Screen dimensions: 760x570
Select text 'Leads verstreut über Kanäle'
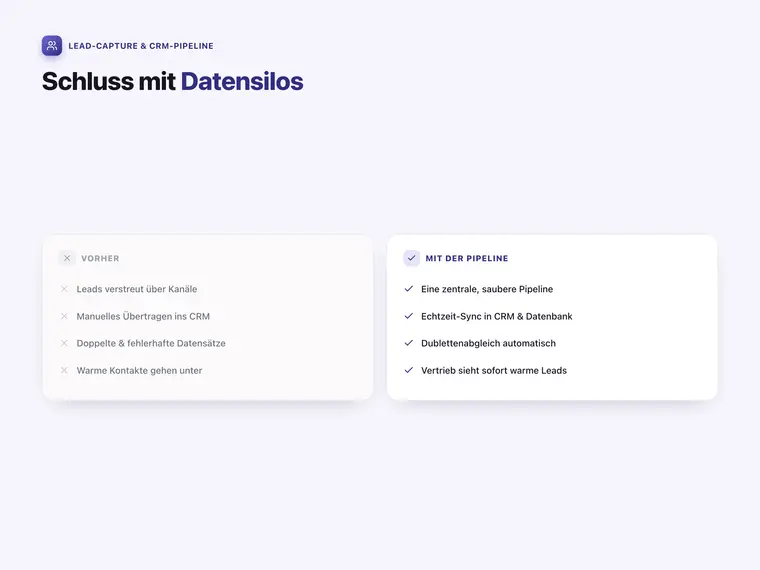point(137,289)
